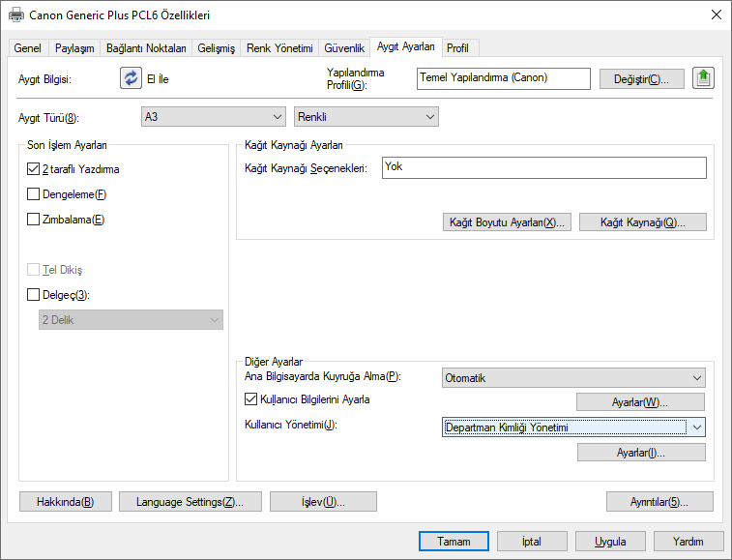Click the printer icon in title bar
The width and height of the screenshot is (732, 560).
pos(16,15)
